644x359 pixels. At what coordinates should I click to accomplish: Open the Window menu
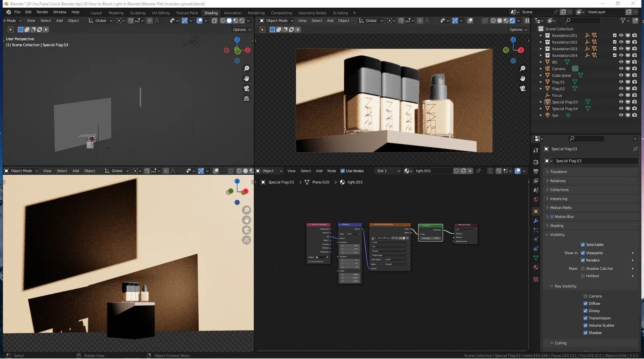coord(60,12)
